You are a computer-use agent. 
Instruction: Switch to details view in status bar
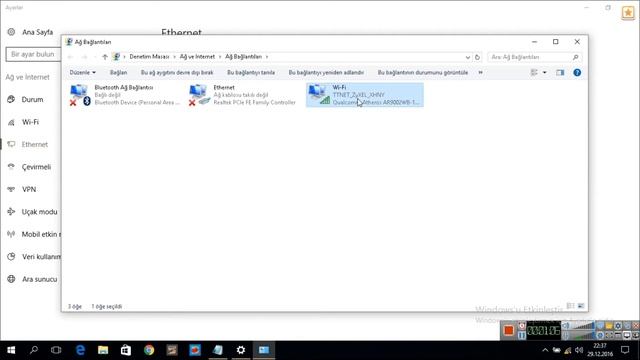570,306
